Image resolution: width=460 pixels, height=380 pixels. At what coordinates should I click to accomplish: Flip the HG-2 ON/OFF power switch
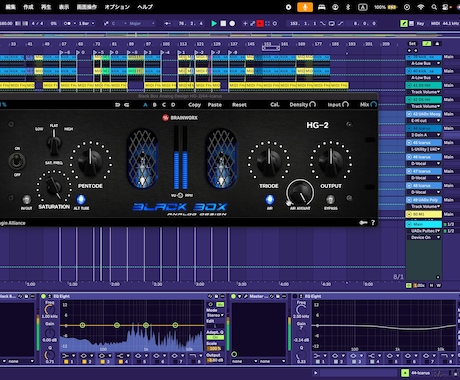pyautogui.click(x=17, y=161)
